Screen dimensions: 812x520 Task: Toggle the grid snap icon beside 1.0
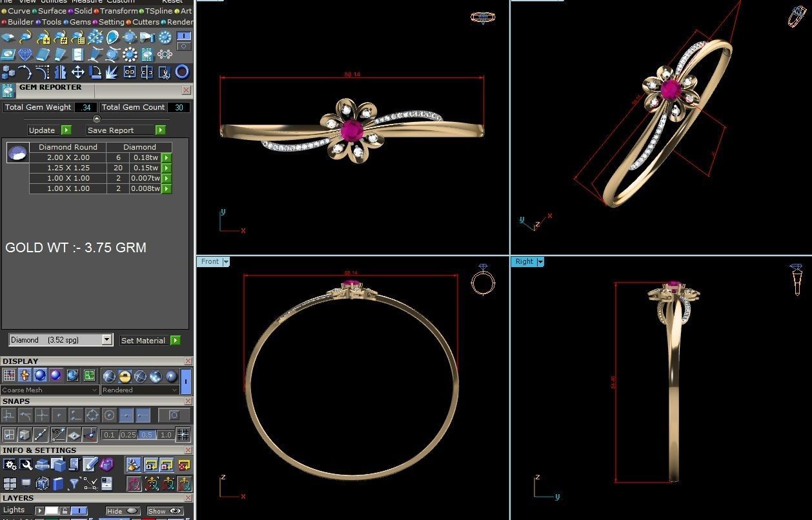[183, 435]
